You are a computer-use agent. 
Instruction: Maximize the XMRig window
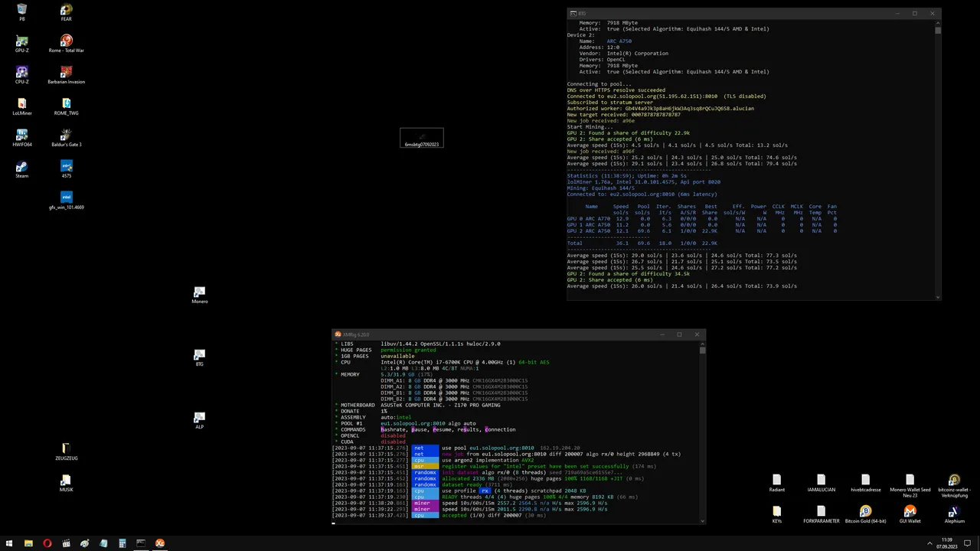[x=679, y=334]
